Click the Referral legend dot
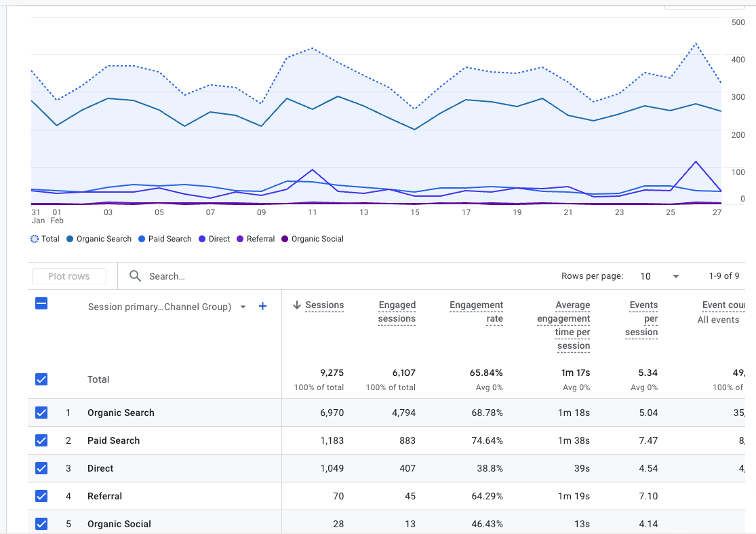Image resolution: width=756 pixels, height=534 pixels. coord(240,239)
